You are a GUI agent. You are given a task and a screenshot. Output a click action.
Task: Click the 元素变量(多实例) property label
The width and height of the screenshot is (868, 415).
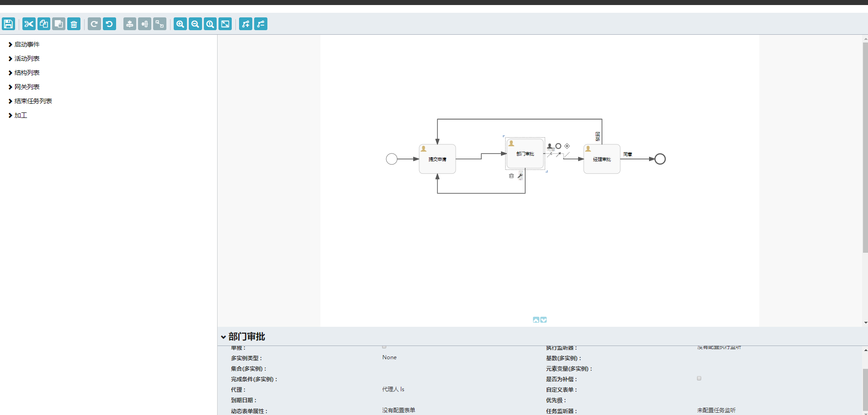click(569, 369)
